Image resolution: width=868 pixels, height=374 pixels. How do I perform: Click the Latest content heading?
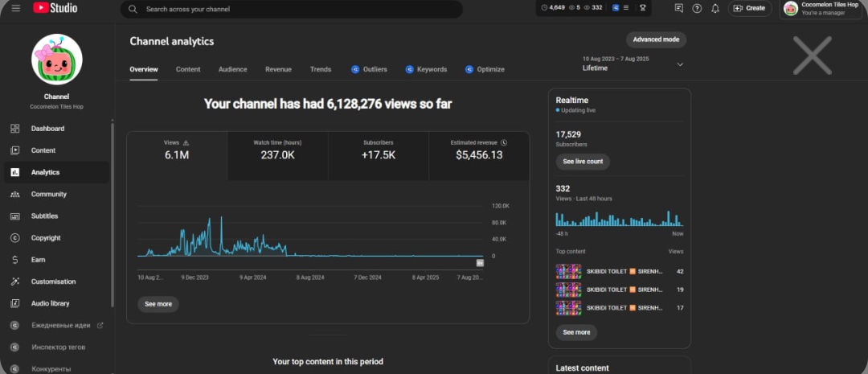pos(583,368)
